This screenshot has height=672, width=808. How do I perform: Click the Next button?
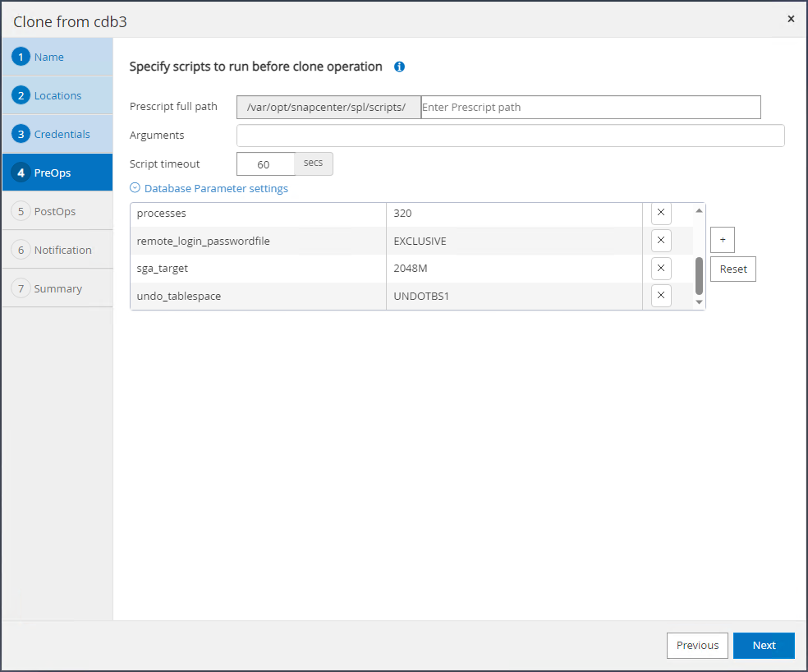[x=764, y=646]
